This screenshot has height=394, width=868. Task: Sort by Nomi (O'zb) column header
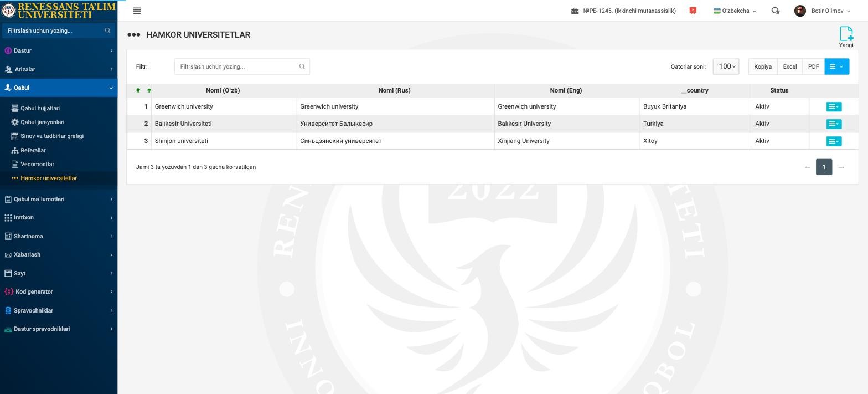223,90
